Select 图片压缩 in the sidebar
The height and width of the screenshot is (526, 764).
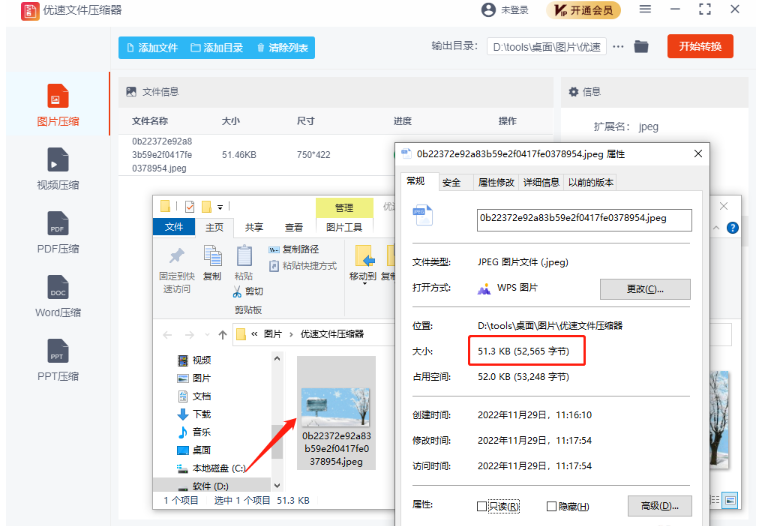(58, 105)
